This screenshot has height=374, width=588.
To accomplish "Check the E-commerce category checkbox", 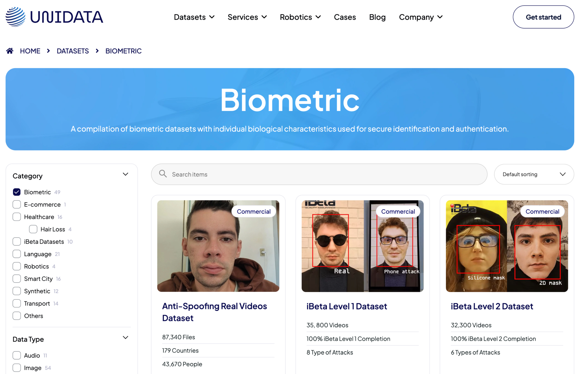I will (x=17, y=204).
